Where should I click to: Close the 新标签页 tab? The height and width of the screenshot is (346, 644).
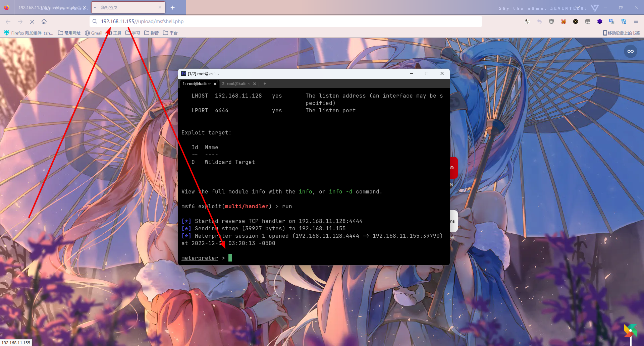click(160, 7)
